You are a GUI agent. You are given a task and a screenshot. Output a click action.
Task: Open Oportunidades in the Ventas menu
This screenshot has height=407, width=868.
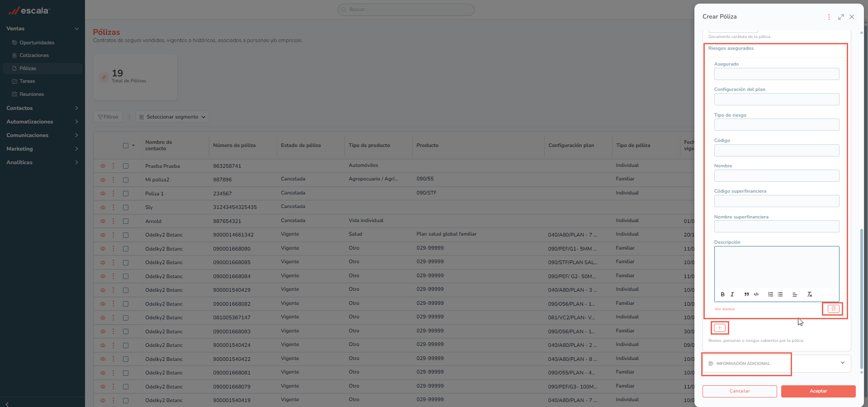(37, 43)
